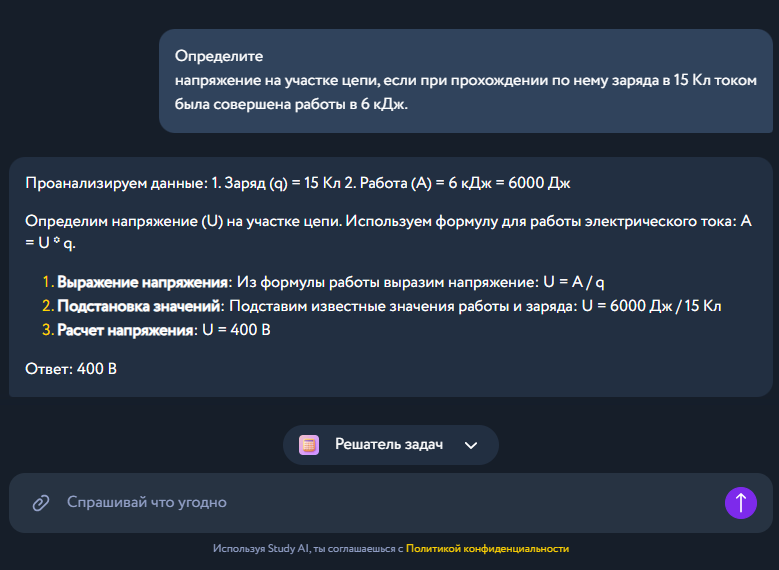Screen dimensions: 779x570
Task: Expand the chevron next to Решатель задач
Action: (x=471, y=445)
